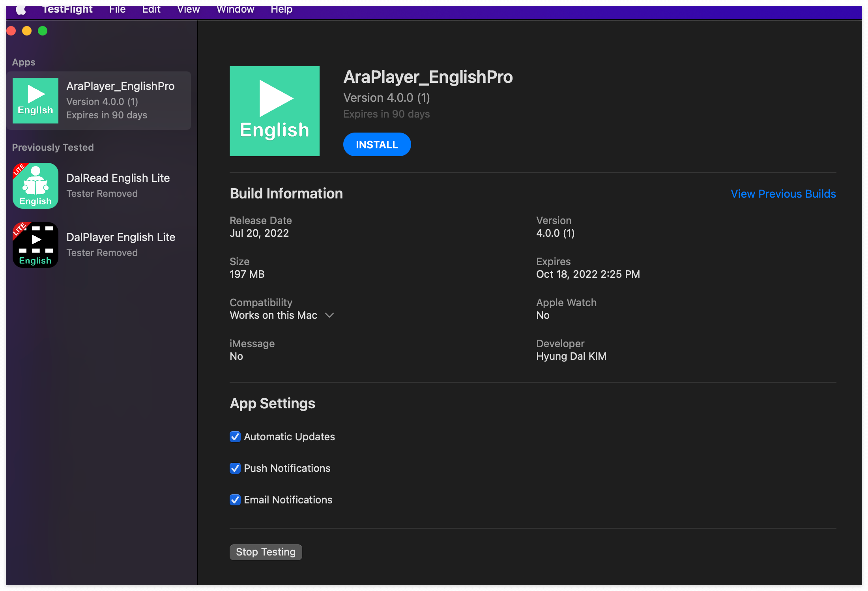Screen dimensions: 868x591
Task: Click the yellow minimize window button
Action: pos(27,31)
